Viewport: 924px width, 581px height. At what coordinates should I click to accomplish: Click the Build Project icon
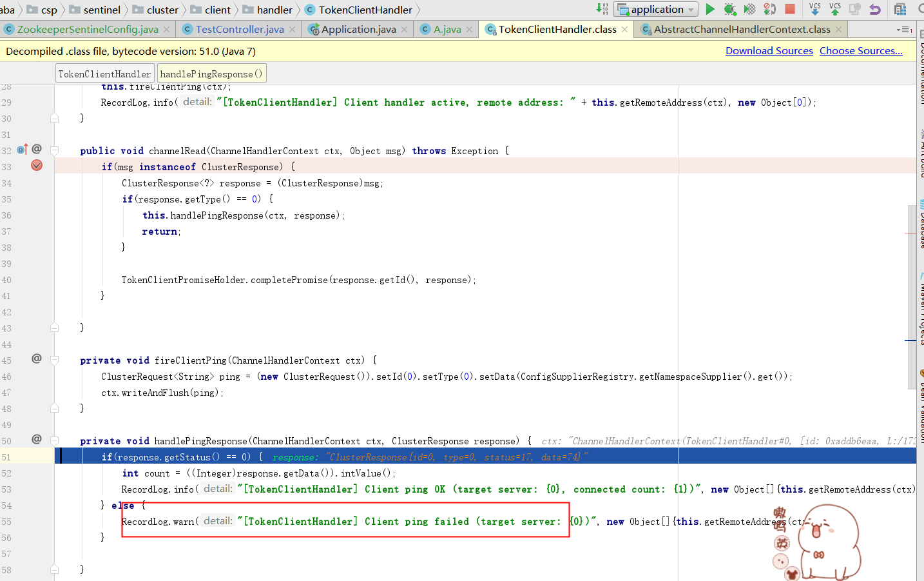(x=602, y=9)
